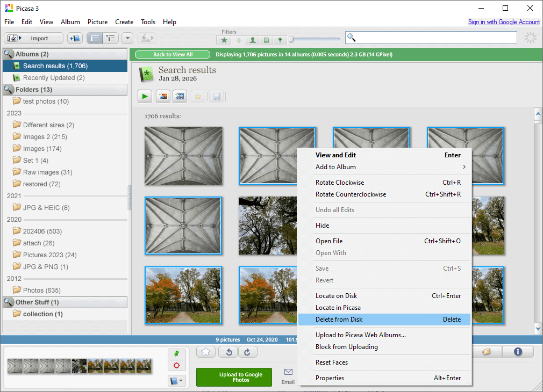The width and height of the screenshot is (543, 392).
Task: Click the Sign in with Google Account link
Action: coord(504,22)
